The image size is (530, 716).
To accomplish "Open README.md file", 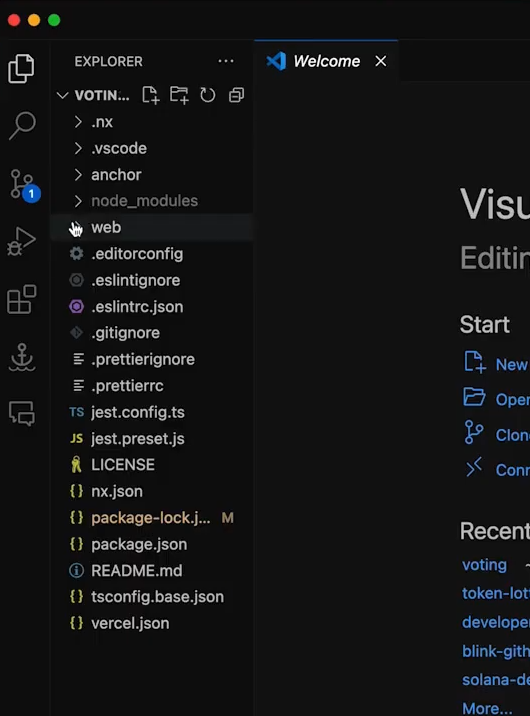I will 151,571.
